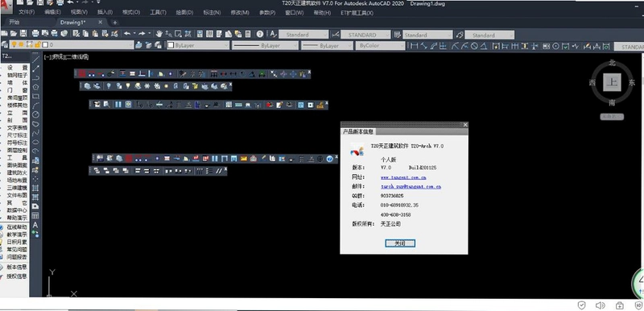Click the volume speaker icon at bottom
644x311 pixels.
point(600,305)
